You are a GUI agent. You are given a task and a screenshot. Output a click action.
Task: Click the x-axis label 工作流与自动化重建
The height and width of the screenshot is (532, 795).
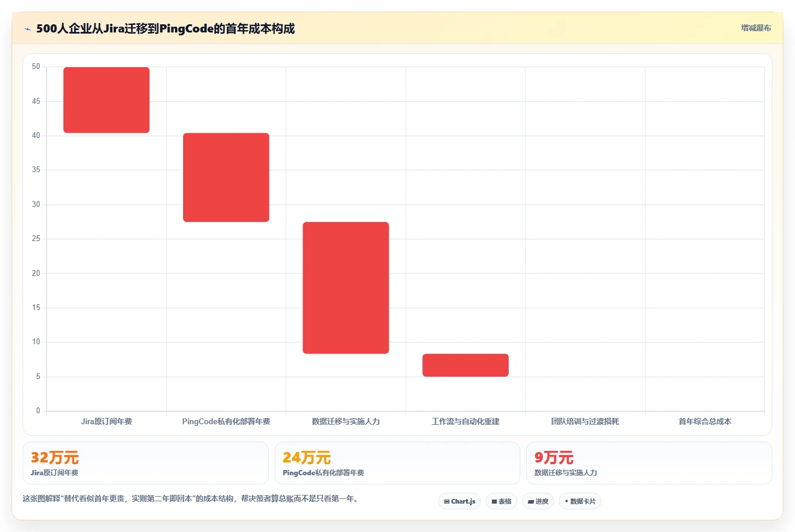click(465, 421)
